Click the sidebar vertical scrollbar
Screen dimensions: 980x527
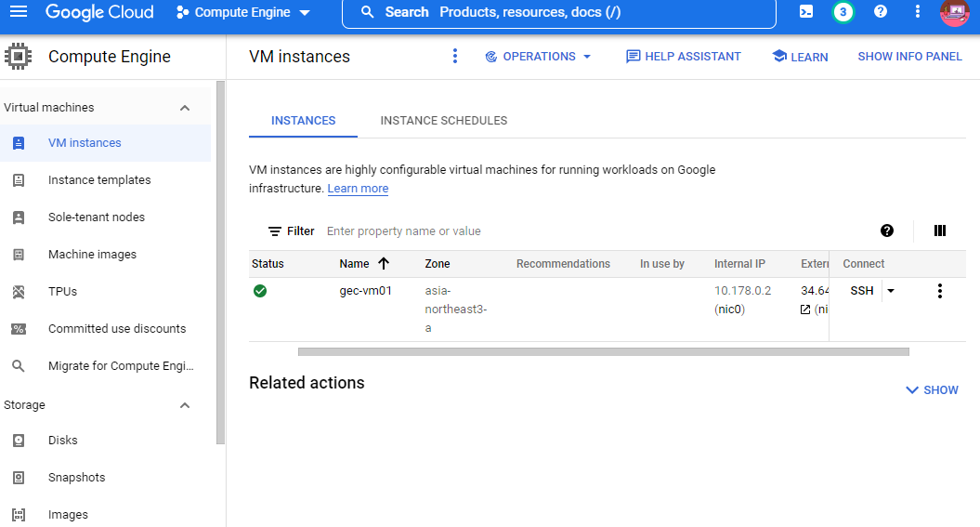click(220, 262)
